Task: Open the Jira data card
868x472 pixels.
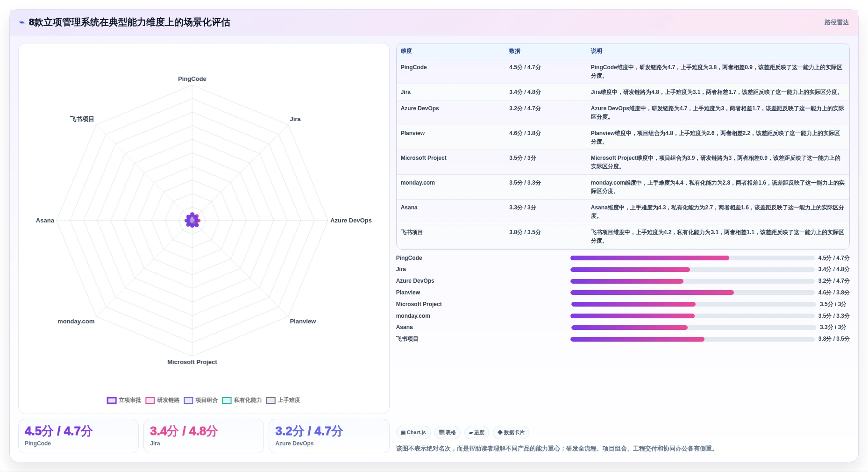Action: (x=204, y=436)
